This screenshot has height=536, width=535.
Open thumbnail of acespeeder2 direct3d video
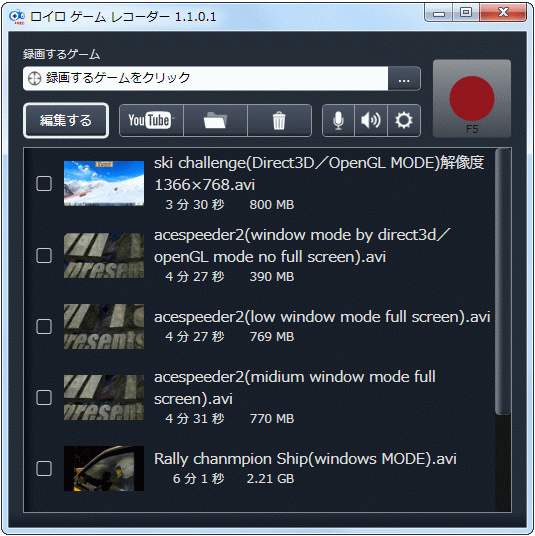(x=104, y=255)
